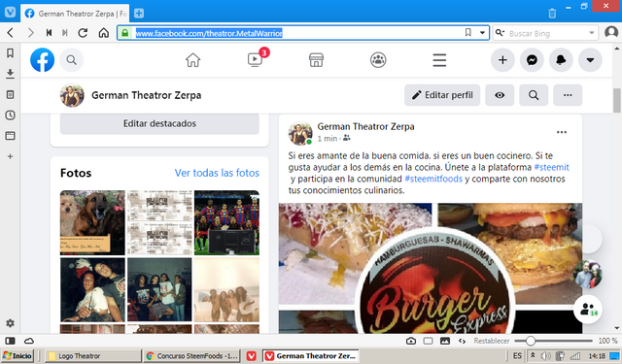Click the #steemitfoods hashtag link
This screenshot has height=364, width=622.
pos(433,179)
